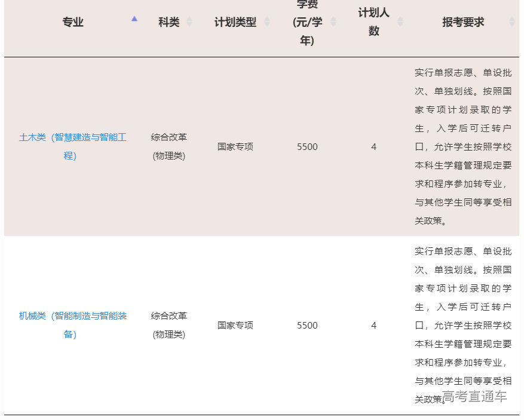
Task: Click the sort arrow beside 专业 header
Action: click(x=134, y=19)
